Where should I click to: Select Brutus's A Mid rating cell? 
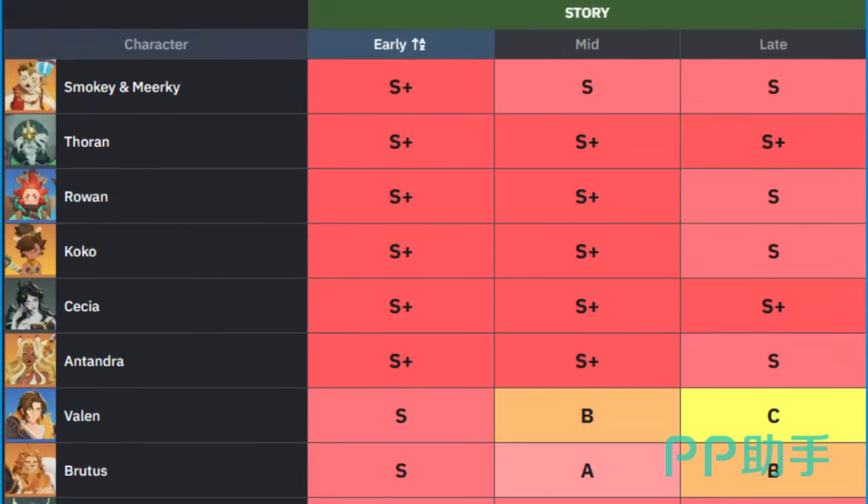(587, 470)
